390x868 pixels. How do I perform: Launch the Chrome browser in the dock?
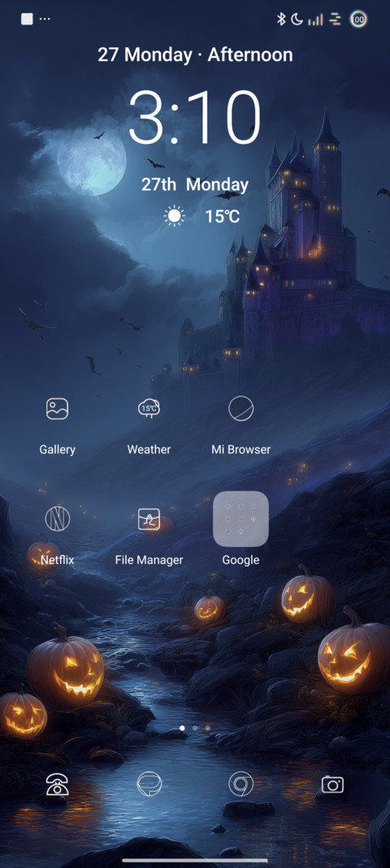point(240,784)
